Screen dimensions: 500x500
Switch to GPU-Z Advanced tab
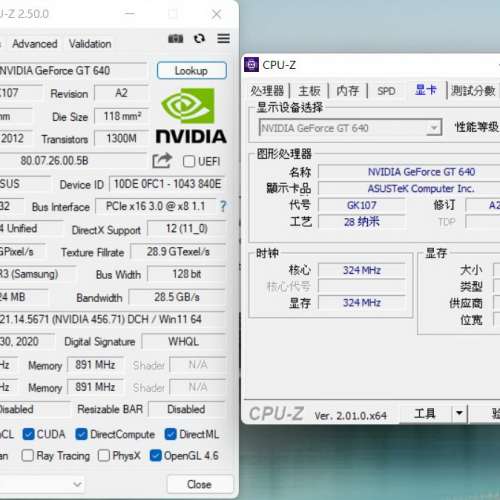[x=35, y=44]
